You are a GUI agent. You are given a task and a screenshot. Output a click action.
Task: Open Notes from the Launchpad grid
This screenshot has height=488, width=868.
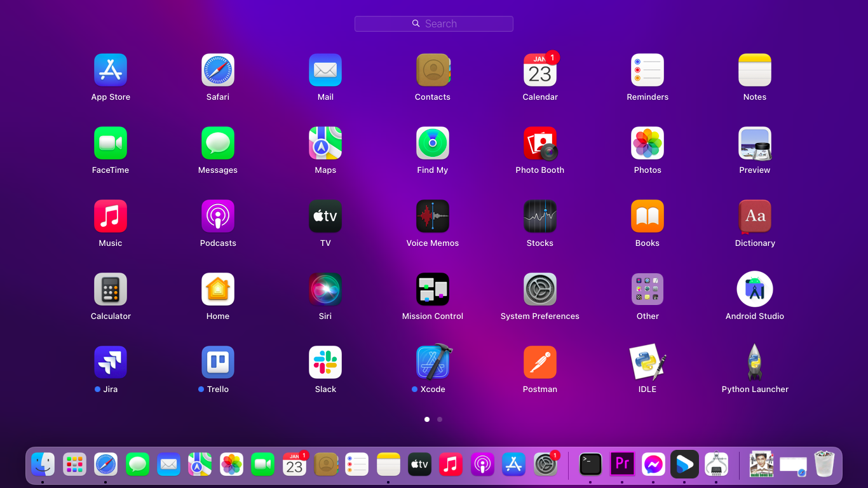pyautogui.click(x=755, y=70)
